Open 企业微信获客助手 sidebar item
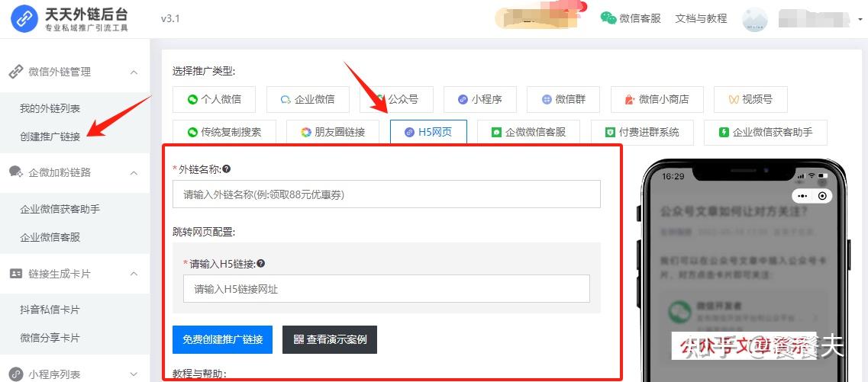The image size is (868, 382). tap(60, 209)
